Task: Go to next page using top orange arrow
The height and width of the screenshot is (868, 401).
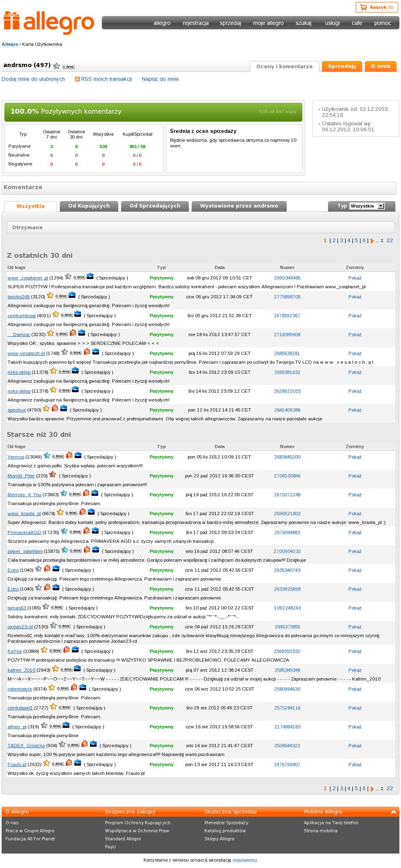Action: point(372,241)
